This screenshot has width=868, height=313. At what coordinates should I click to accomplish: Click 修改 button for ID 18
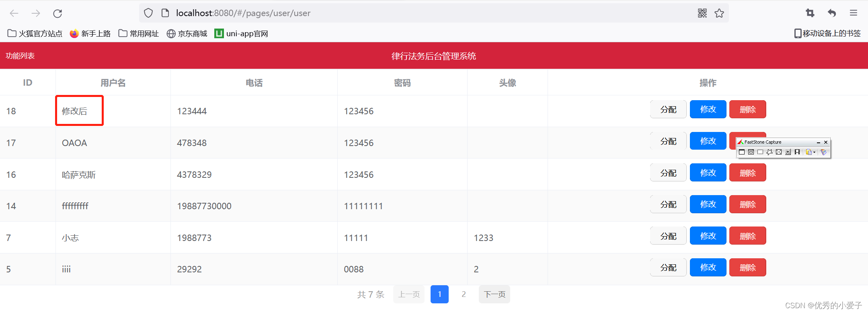pos(708,109)
